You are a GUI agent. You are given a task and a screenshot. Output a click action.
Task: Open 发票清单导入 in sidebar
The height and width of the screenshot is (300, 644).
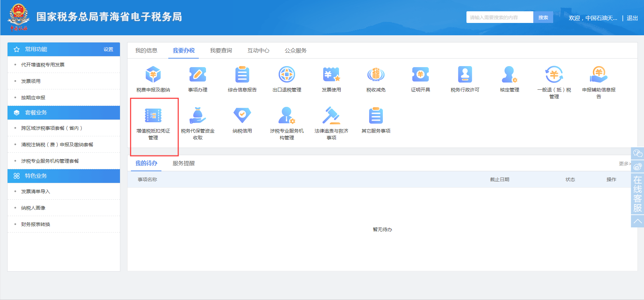pyautogui.click(x=36, y=191)
